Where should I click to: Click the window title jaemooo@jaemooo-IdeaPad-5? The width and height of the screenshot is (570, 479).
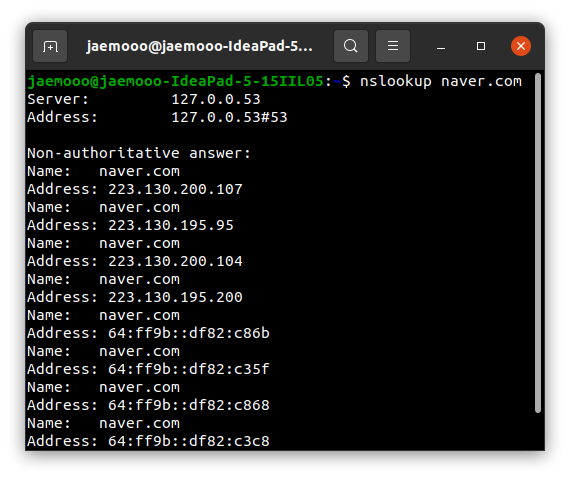point(199,46)
